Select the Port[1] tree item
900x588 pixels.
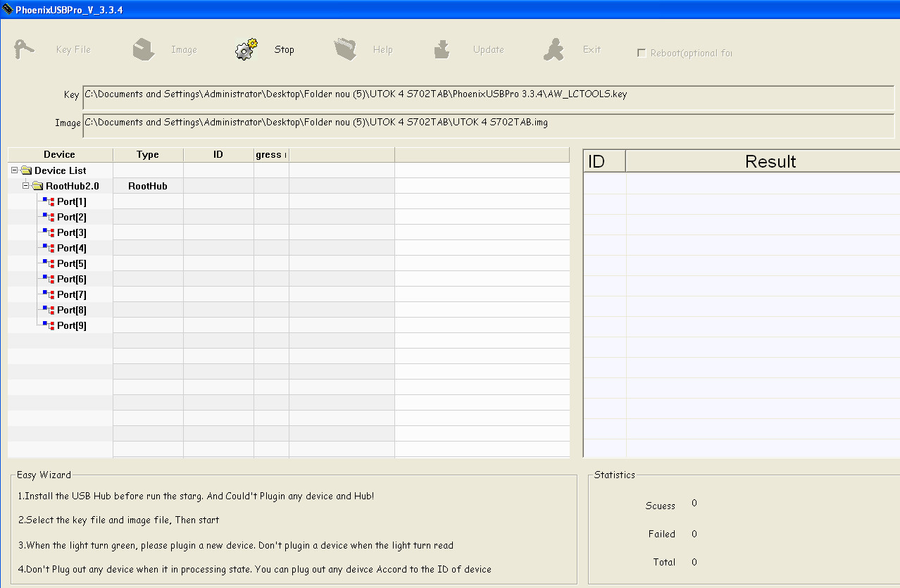tap(72, 201)
